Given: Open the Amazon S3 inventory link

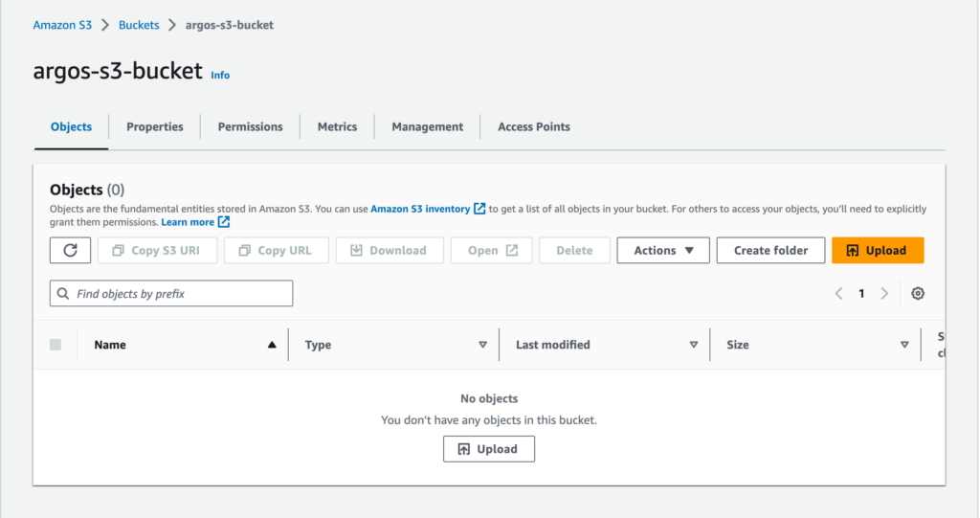Looking at the screenshot, I should 420,209.
